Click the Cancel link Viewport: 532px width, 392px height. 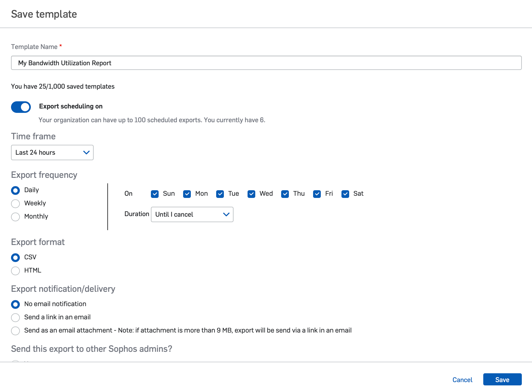tap(462, 380)
